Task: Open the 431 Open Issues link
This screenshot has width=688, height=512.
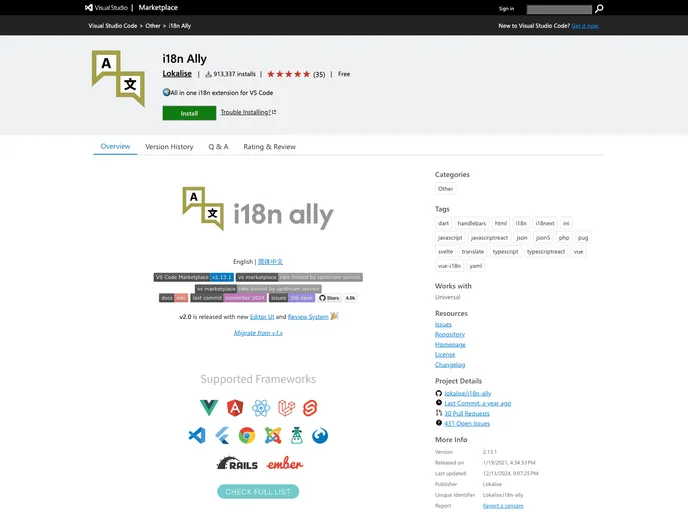Action: pyautogui.click(x=467, y=423)
